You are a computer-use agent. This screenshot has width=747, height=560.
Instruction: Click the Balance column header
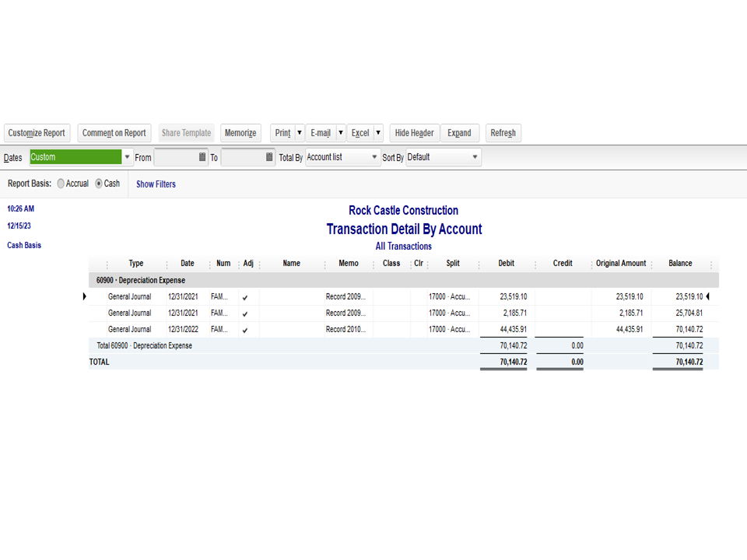pos(680,264)
